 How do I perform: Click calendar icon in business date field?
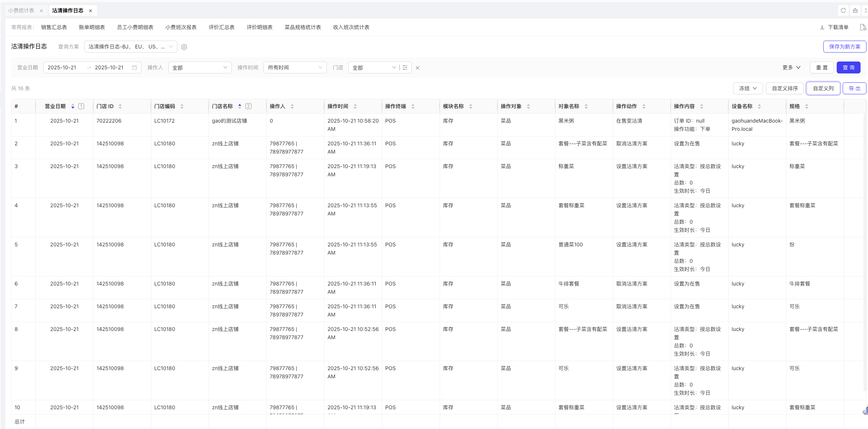[134, 67]
